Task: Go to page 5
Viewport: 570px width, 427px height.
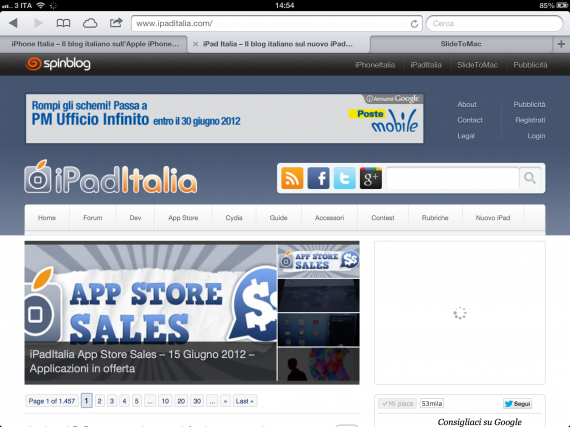Action: 137,401
